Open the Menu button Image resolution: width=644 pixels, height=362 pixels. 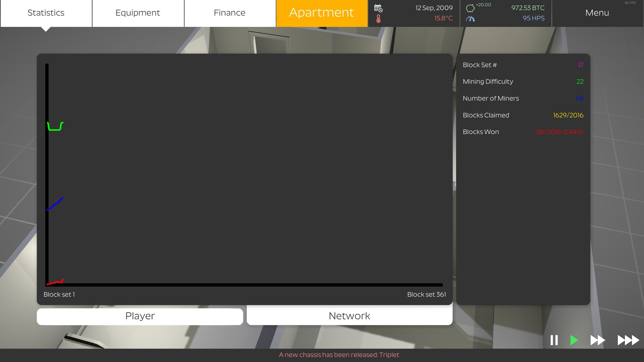(597, 13)
